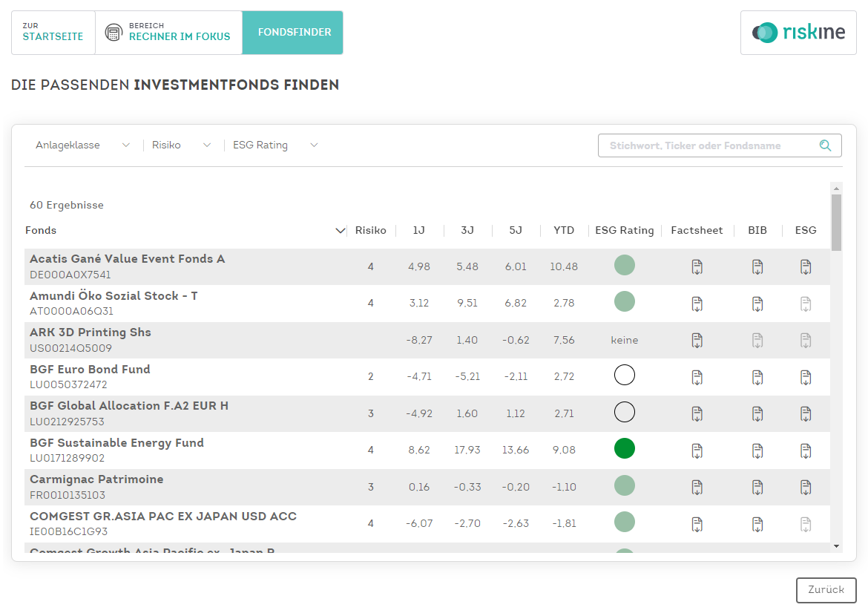Open BIB document for Carmignac Patrimoine
Image resolution: width=868 pixels, height=616 pixels.
757,488
